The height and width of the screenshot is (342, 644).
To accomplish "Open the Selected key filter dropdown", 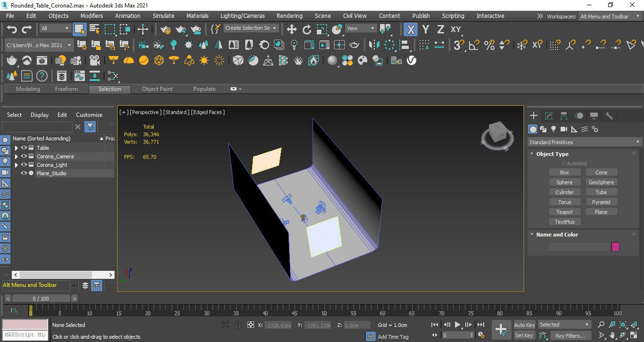I will [564, 325].
